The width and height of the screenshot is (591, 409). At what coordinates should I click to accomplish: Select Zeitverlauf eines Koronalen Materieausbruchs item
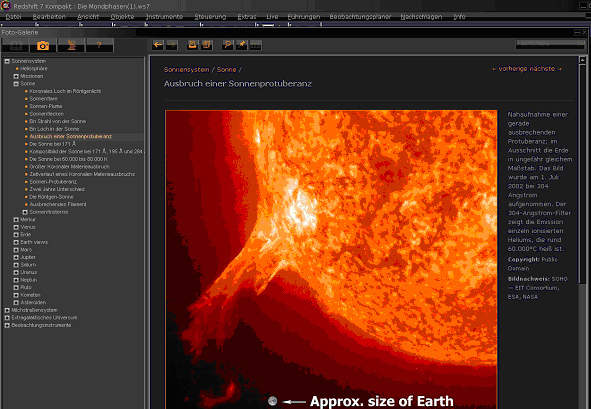pos(82,174)
